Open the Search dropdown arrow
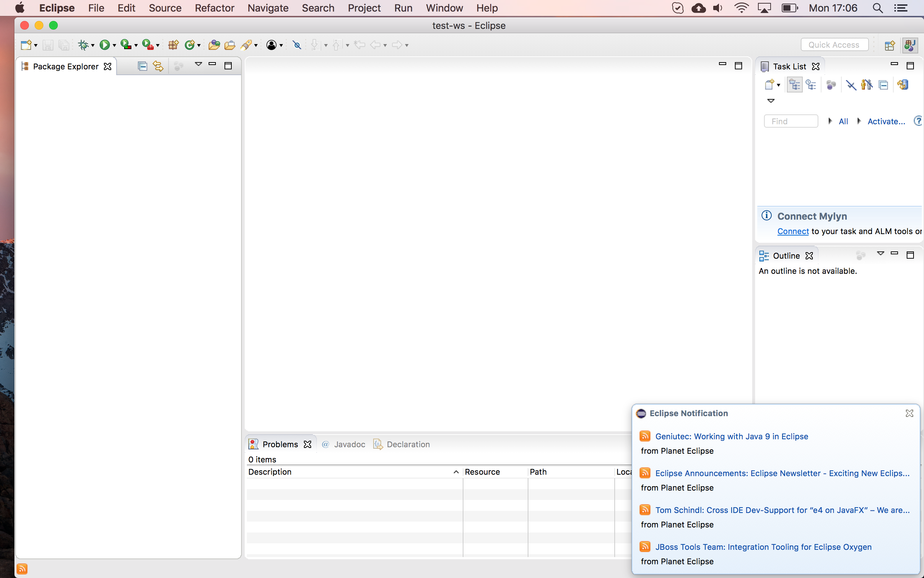This screenshot has height=578, width=924. pyautogui.click(x=256, y=46)
